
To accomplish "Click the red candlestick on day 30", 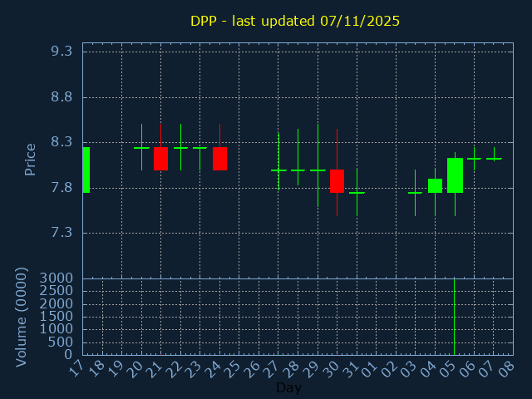I will pos(337,180).
